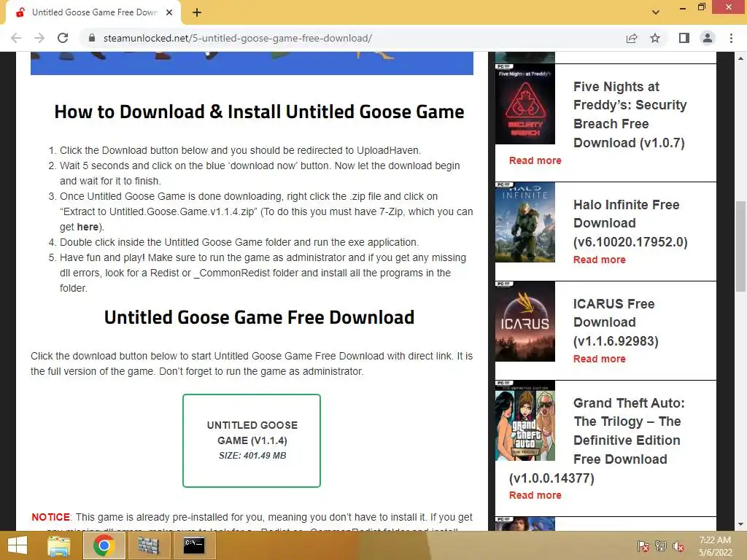The width and height of the screenshot is (747, 560).
Task: Click the ICARUS cover thumbnail
Action: pyautogui.click(x=525, y=321)
